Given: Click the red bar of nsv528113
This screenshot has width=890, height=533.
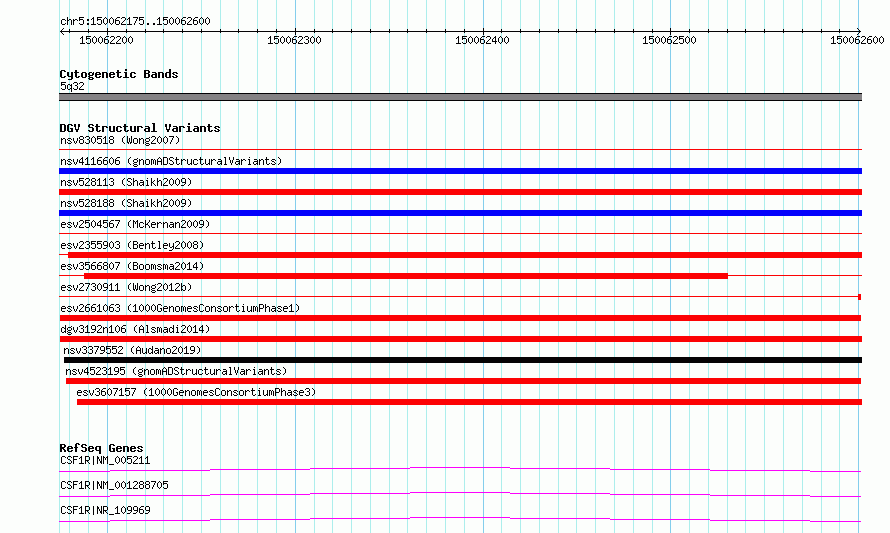Looking at the screenshot, I should [x=460, y=192].
